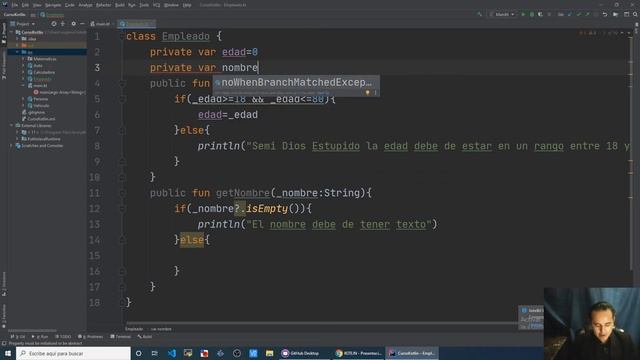The image size is (640, 360).
Task: Click the build hammer icon
Action: pyautogui.click(x=480, y=14)
